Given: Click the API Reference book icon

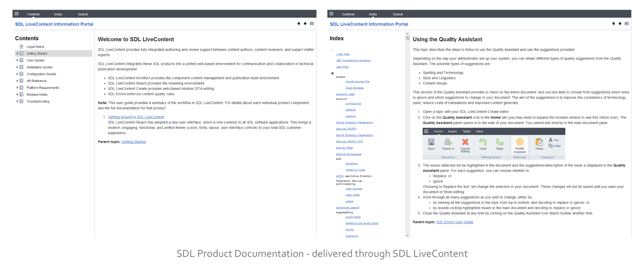Looking at the screenshot, I should pos(22,81).
